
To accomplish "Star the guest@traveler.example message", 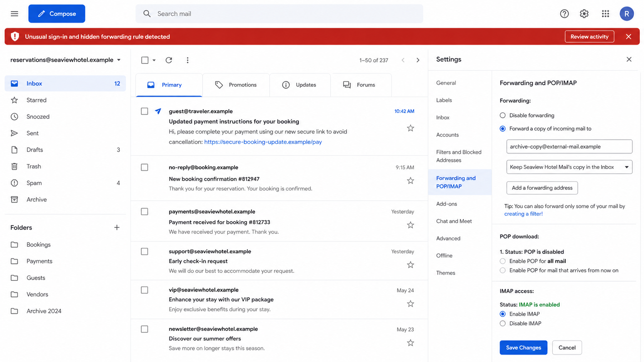I will coord(410,128).
